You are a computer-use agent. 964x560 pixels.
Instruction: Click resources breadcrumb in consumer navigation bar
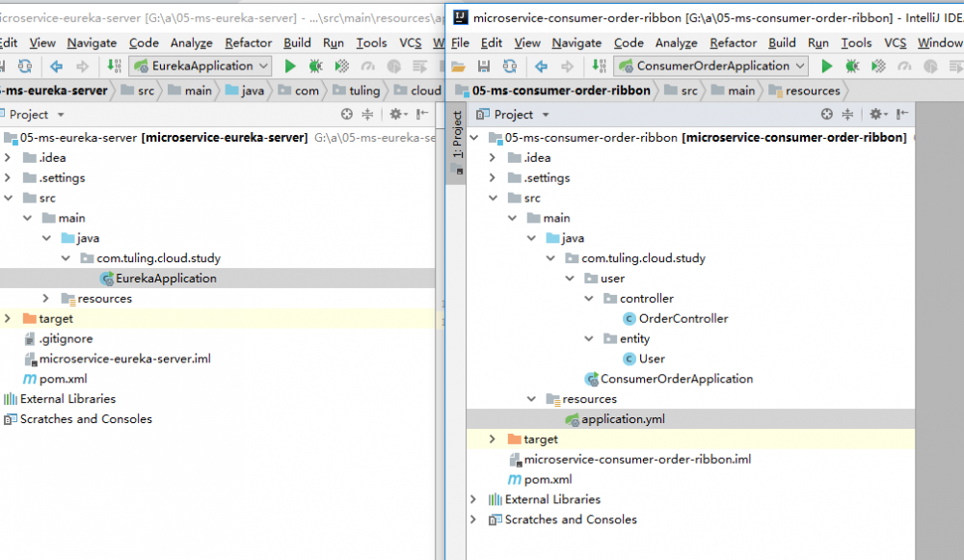(x=805, y=91)
